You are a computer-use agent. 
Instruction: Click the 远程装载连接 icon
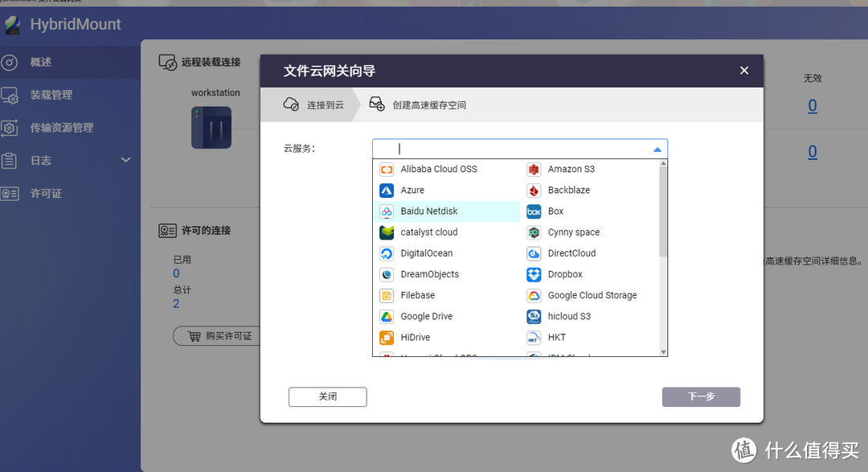tap(167, 63)
